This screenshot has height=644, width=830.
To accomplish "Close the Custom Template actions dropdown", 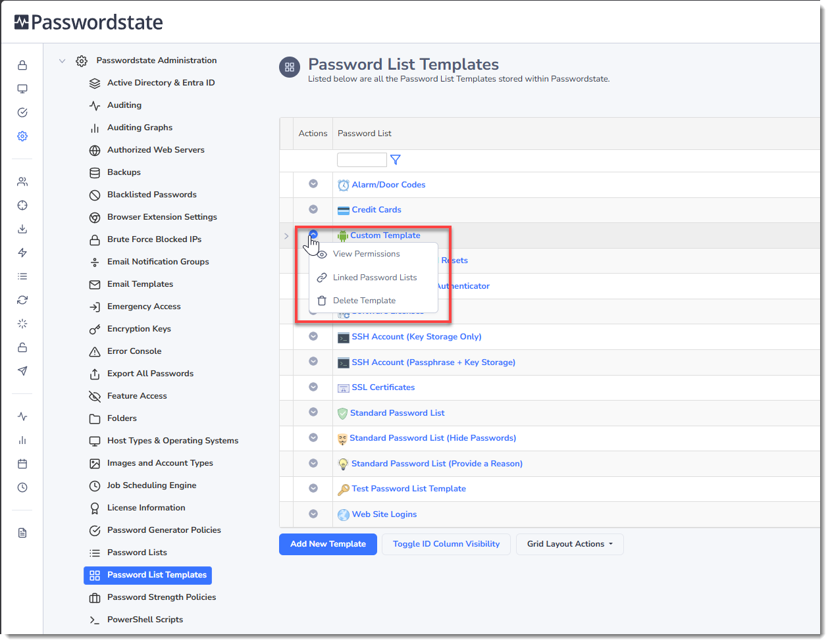I will 313,234.
